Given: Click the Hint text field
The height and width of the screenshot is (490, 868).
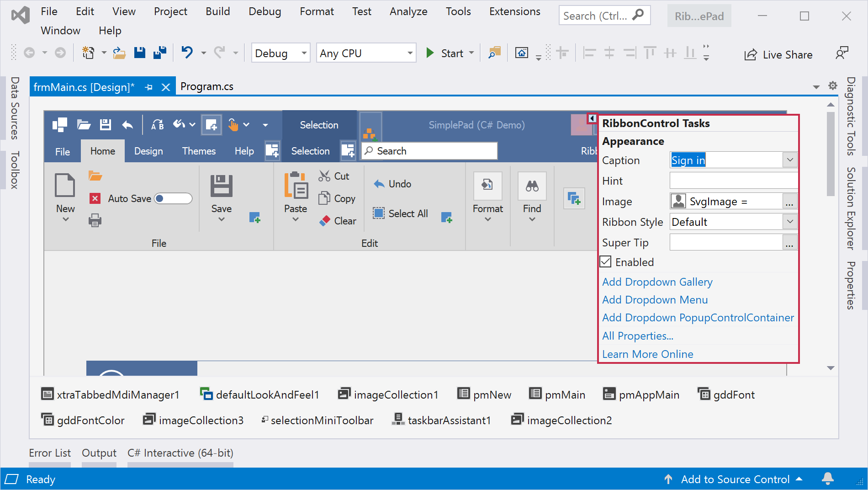Looking at the screenshot, I should pyautogui.click(x=733, y=181).
